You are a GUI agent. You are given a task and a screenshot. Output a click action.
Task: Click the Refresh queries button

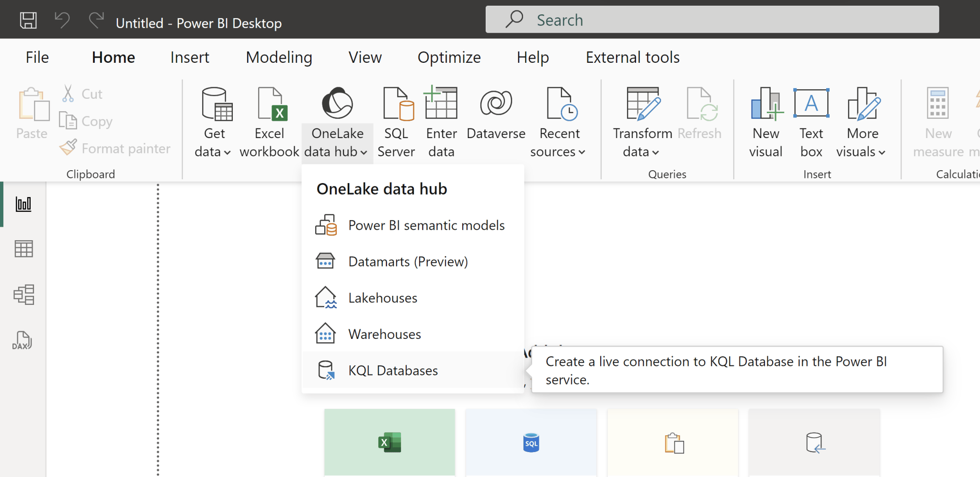tap(700, 114)
